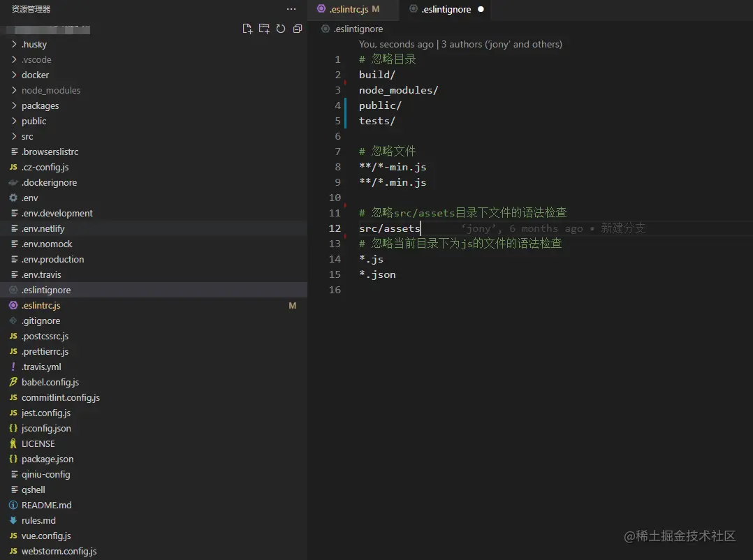
Task: Click the 'public/' code line
Action: 380,105
